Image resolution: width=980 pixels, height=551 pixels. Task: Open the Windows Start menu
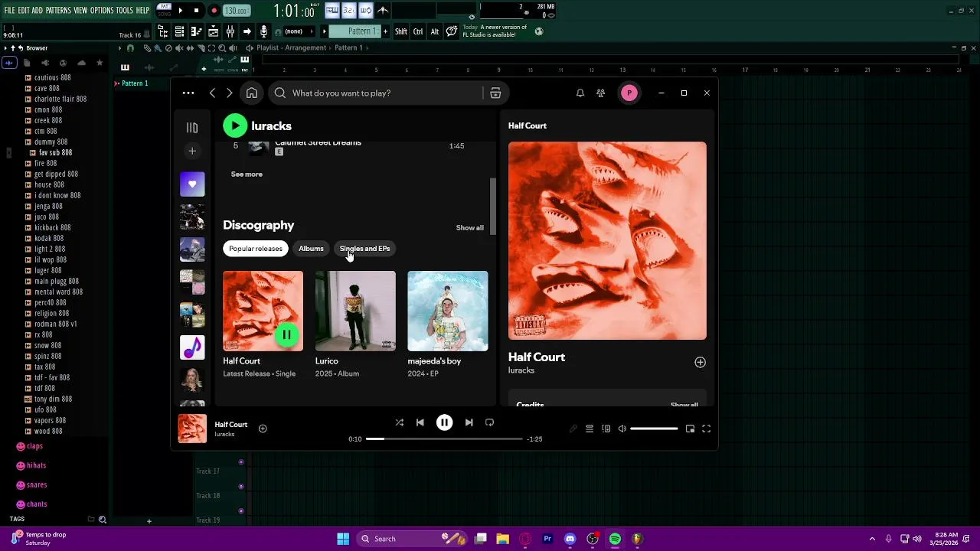343,539
